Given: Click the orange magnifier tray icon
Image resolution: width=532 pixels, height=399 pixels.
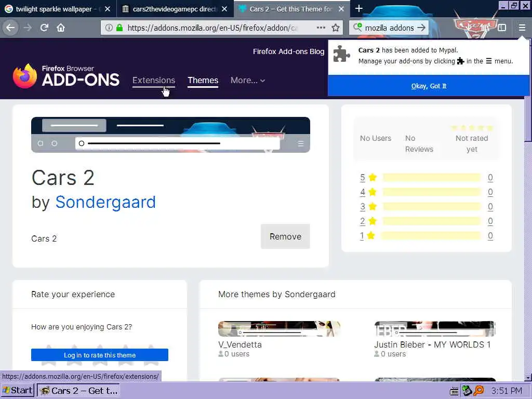Looking at the screenshot, I should point(478,391).
